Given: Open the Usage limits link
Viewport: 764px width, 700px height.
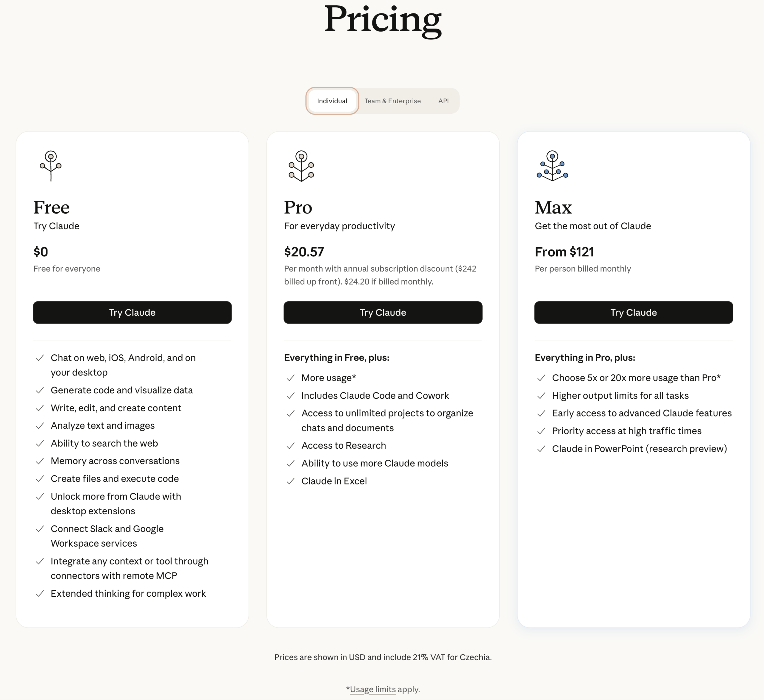Looking at the screenshot, I should [372, 689].
